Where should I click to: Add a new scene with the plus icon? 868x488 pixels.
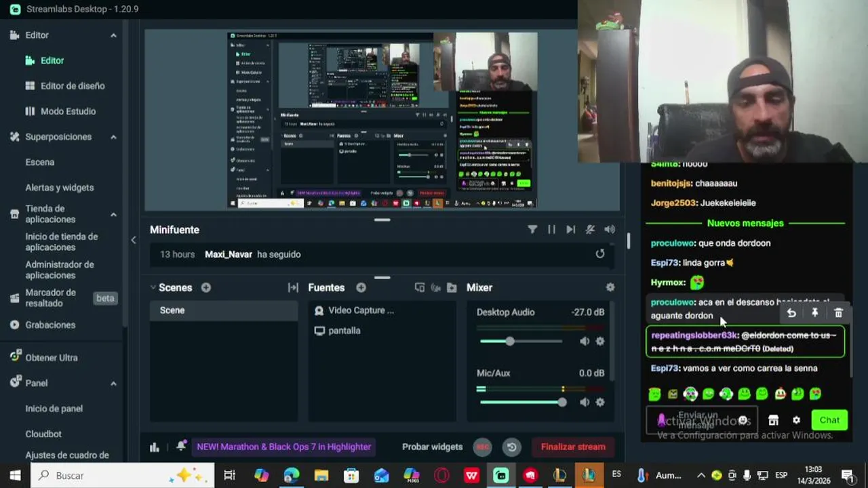pos(205,287)
